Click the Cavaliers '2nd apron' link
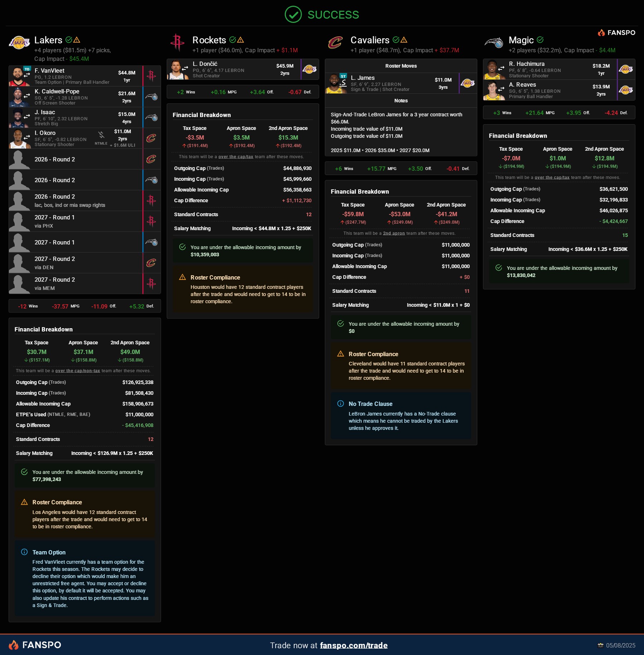The image size is (644, 655). [x=394, y=233]
